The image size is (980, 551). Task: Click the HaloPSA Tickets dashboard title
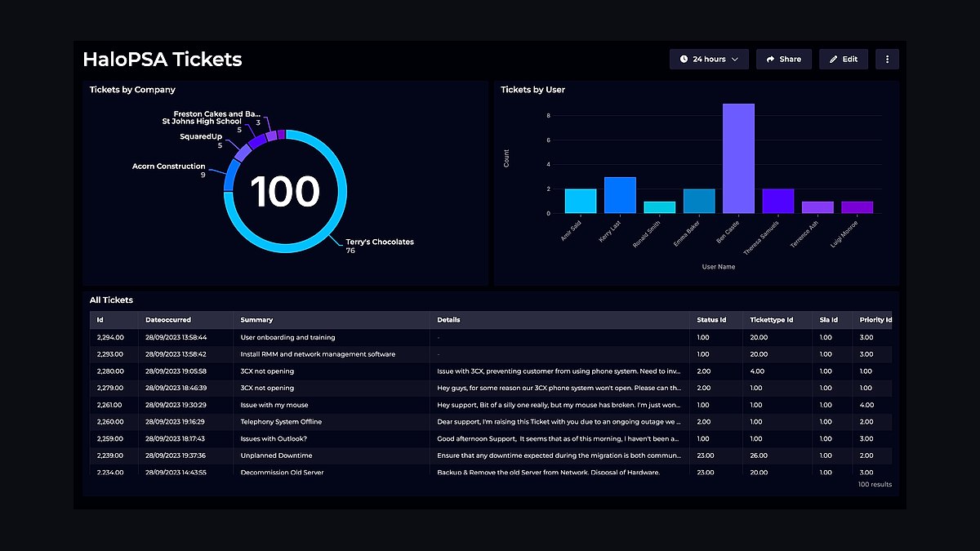click(x=163, y=60)
